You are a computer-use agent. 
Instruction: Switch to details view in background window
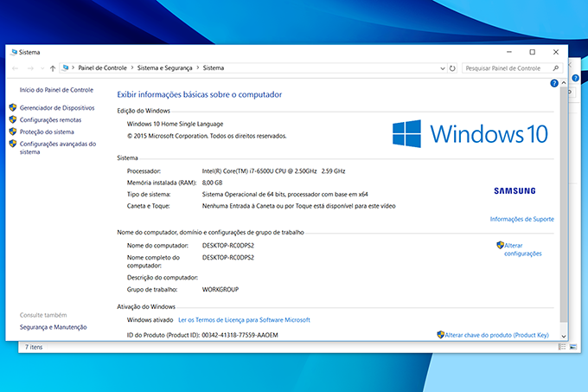pyautogui.click(x=562, y=347)
